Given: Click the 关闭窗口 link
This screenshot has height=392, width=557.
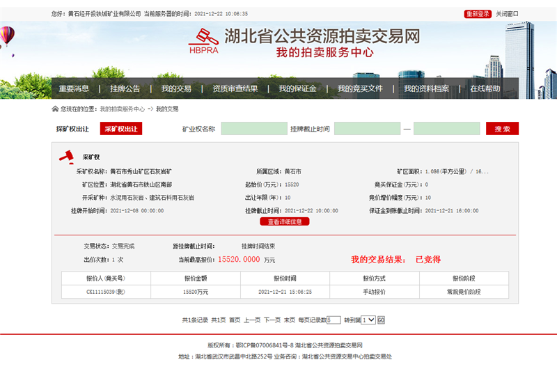Looking at the screenshot, I should coord(507,14).
